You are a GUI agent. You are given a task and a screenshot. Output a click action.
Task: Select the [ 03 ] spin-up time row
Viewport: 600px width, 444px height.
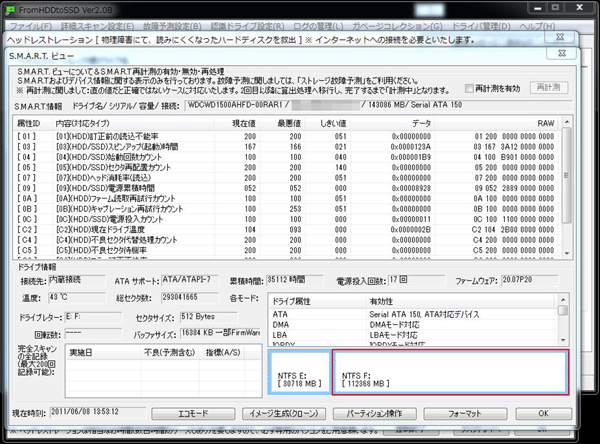coord(288,147)
